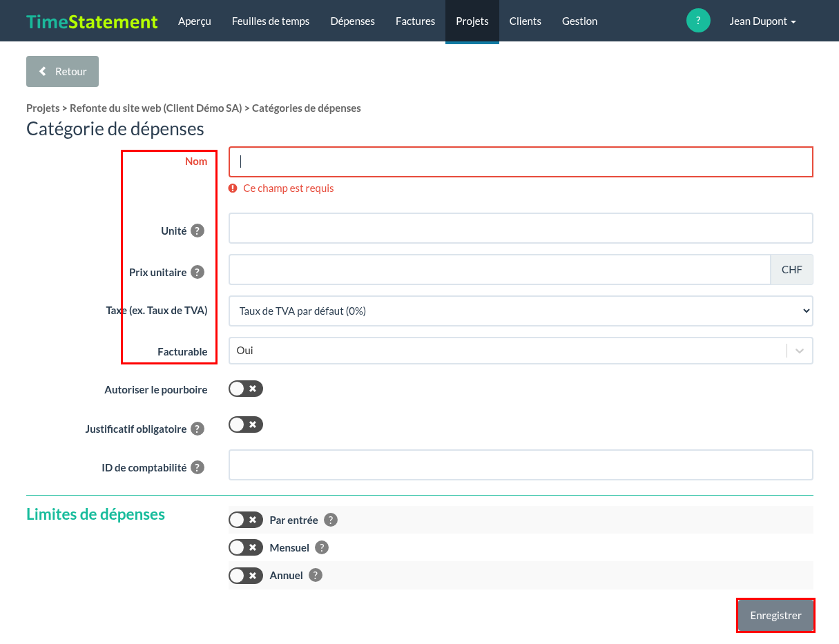
Task: Open the Taxe TVA rate dropdown
Action: (521, 311)
